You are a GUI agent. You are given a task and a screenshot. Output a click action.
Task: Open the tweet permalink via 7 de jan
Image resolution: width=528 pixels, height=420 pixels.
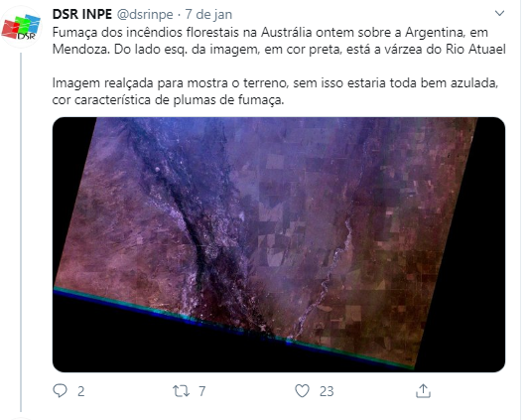coord(208,15)
